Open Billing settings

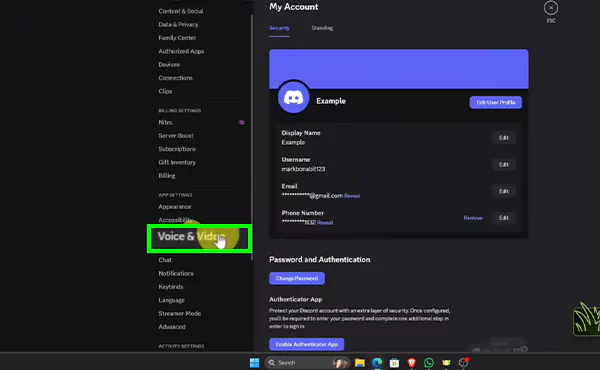point(167,176)
